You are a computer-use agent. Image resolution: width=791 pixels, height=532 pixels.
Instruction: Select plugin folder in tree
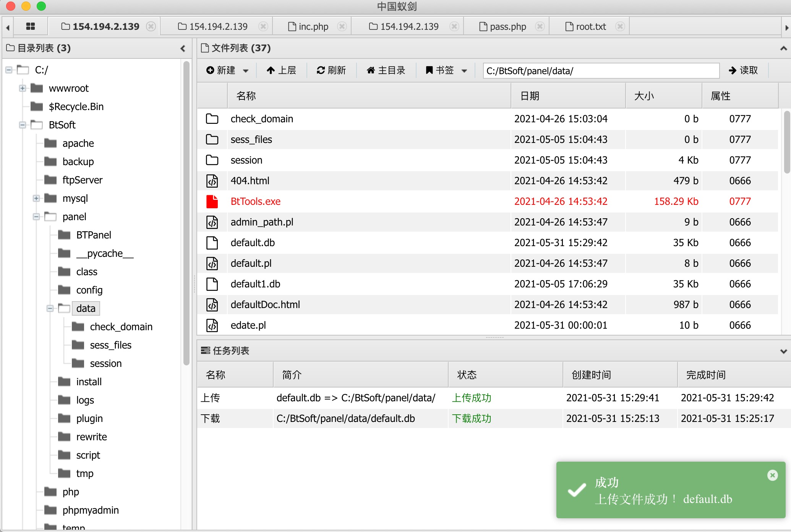click(89, 418)
